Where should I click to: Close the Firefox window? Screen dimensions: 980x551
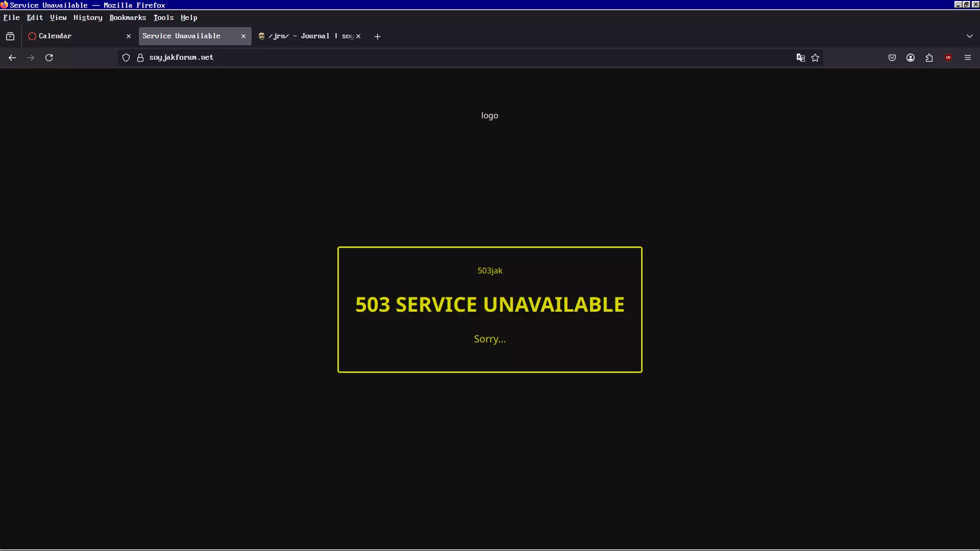tap(975, 5)
